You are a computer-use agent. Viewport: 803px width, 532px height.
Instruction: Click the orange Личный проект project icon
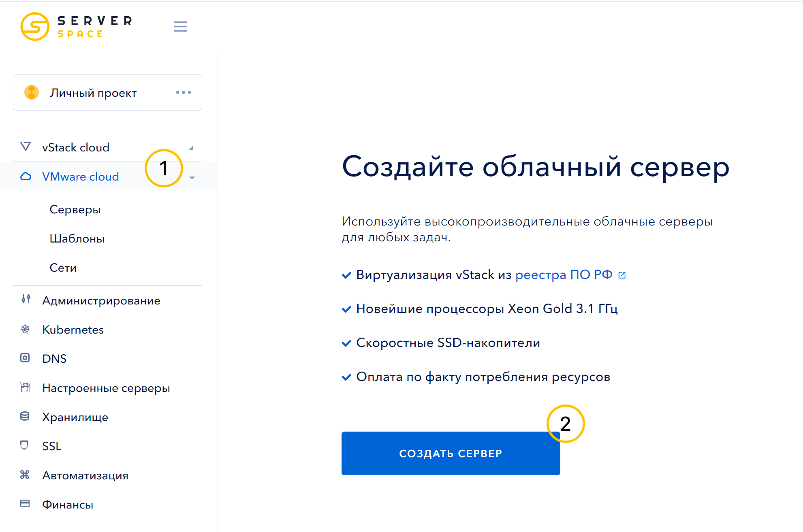(32, 92)
